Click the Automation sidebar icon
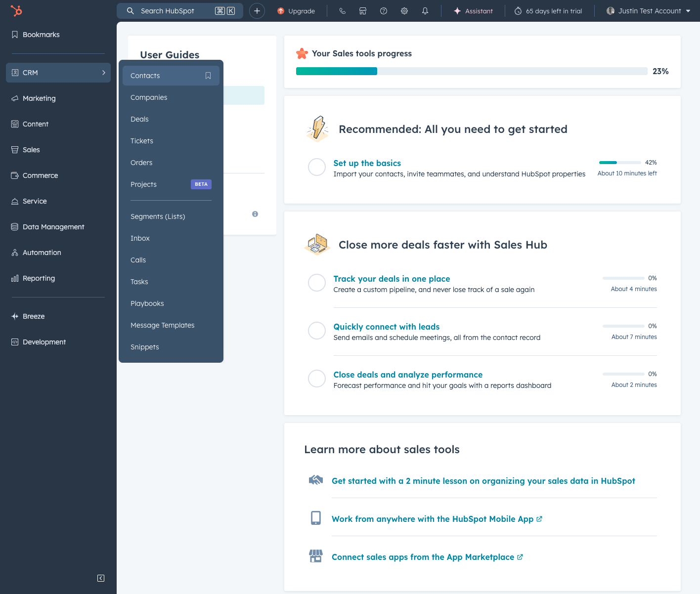The image size is (700, 594). pos(15,253)
